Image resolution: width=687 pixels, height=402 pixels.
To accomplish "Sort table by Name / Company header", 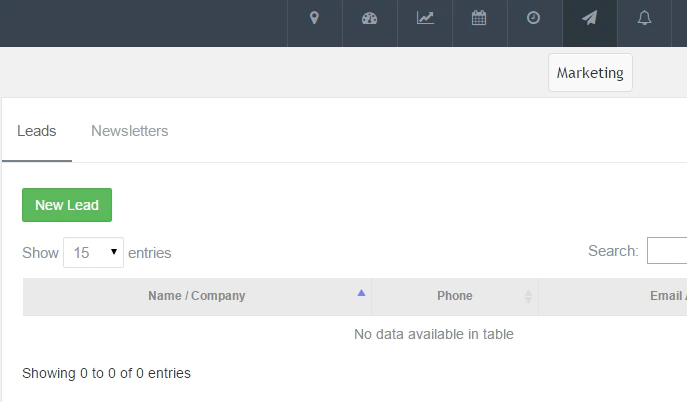I will point(197,296).
